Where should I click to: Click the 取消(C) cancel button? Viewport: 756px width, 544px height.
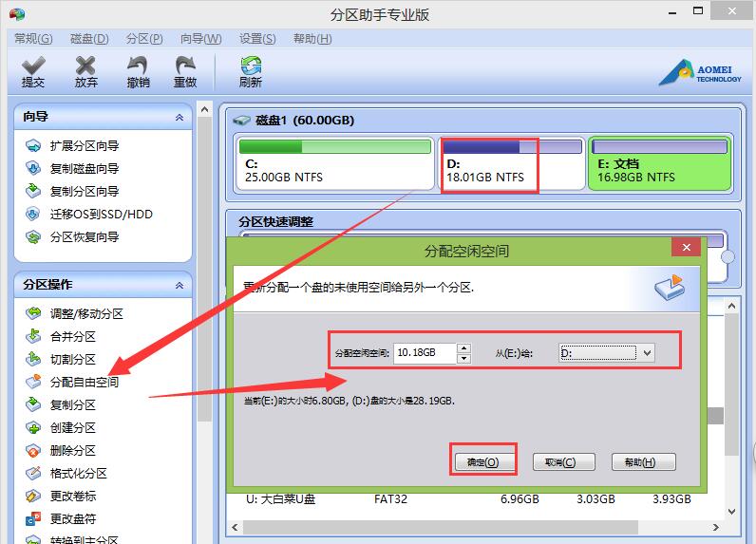pyautogui.click(x=563, y=462)
